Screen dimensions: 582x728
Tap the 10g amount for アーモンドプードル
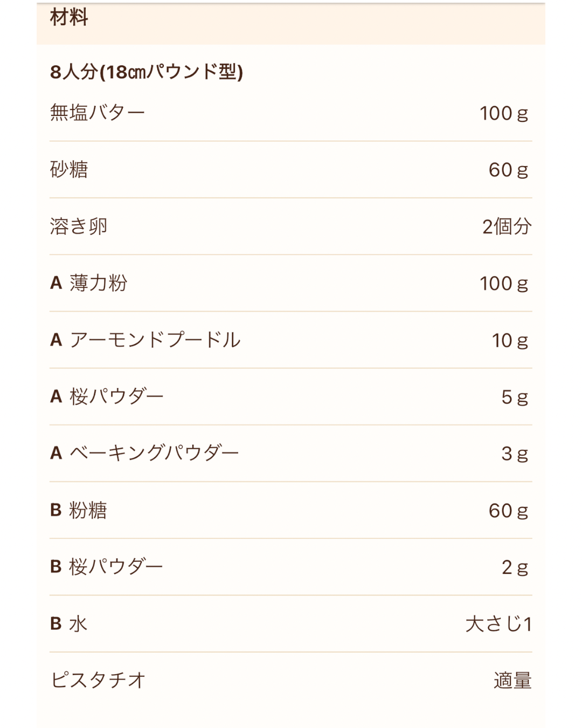click(510, 340)
